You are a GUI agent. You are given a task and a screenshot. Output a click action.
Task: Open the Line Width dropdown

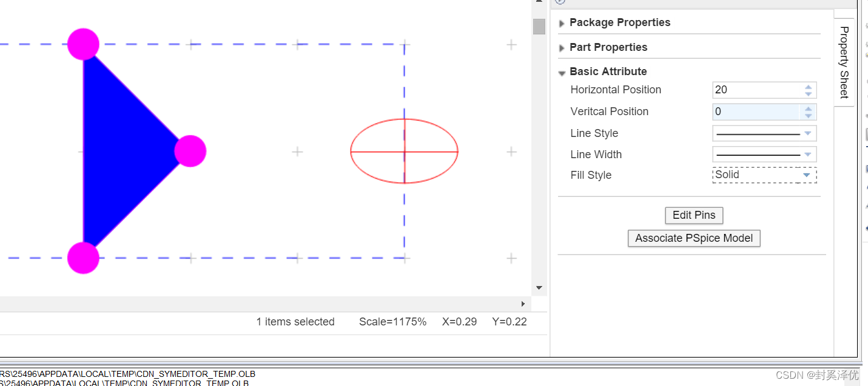[807, 155]
